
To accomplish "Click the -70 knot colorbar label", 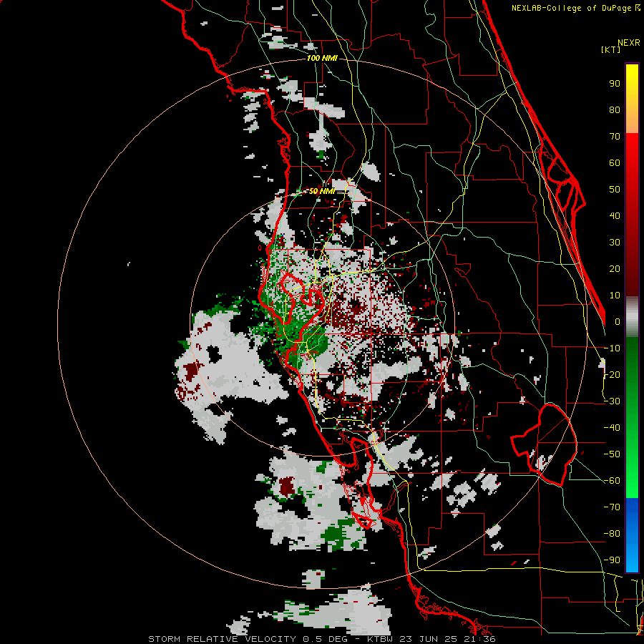I will [x=612, y=507].
